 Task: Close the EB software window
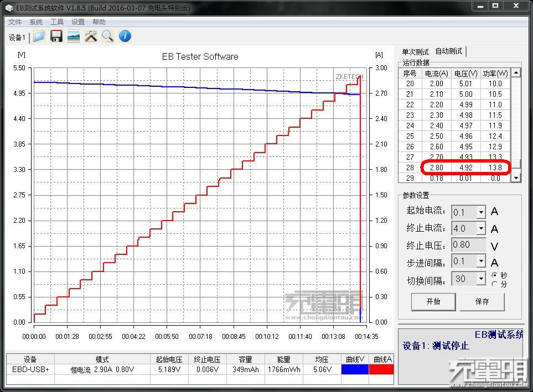point(516,6)
